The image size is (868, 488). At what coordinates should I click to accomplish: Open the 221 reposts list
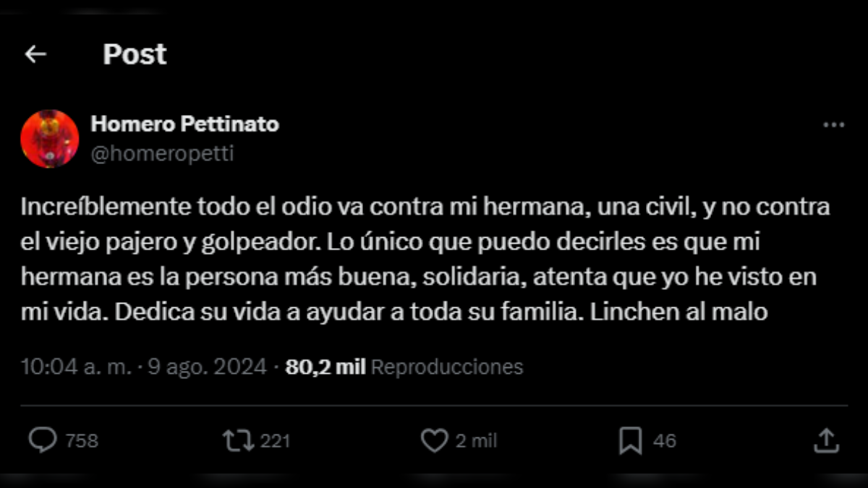[x=276, y=439]
